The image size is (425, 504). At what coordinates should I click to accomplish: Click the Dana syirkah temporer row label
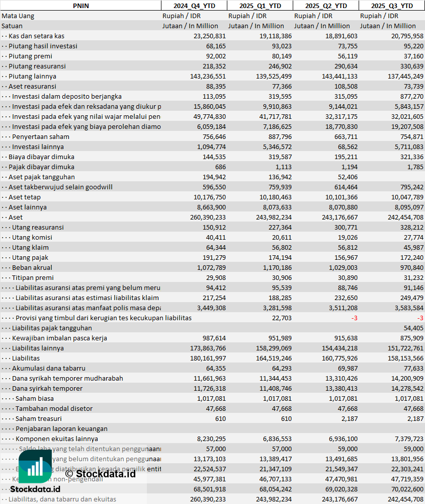click(x=47, y=388)
